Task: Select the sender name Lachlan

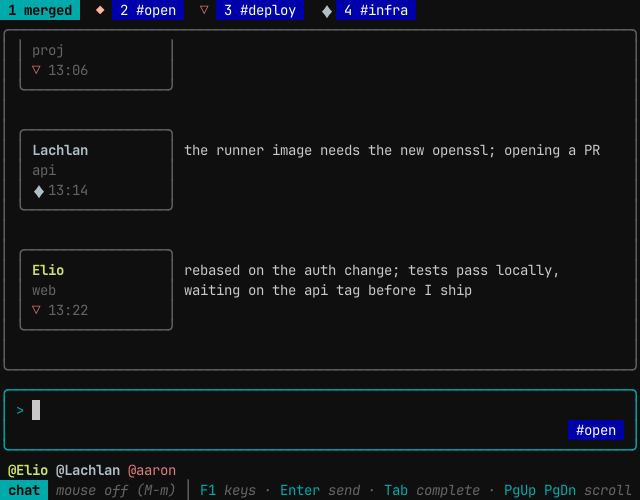Action: 60,150
